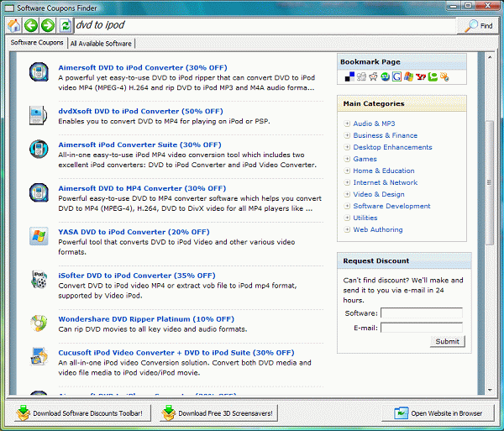
Task: Bookmark page on Yahoo
Action: pos(421,76)
